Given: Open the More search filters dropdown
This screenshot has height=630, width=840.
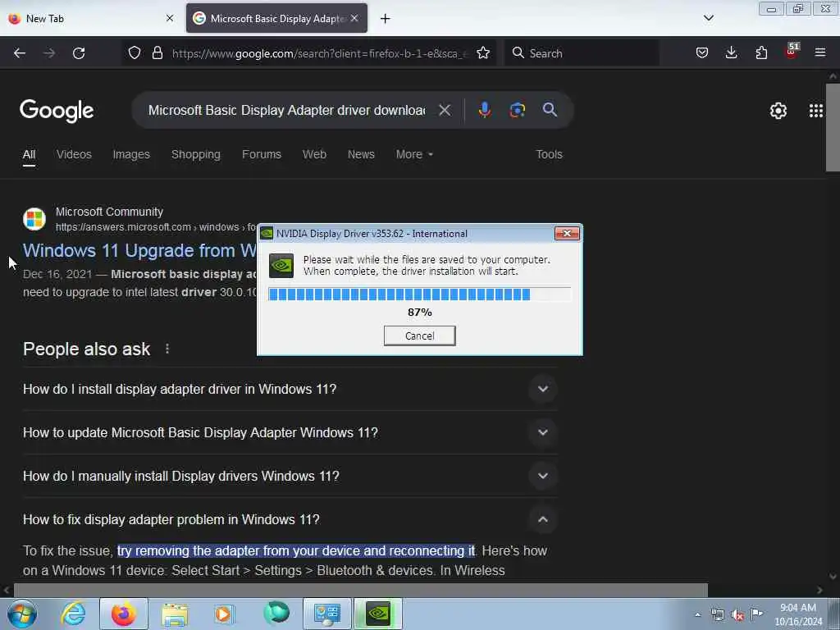Looking at the screenshot, I should [x=414, y=154].
